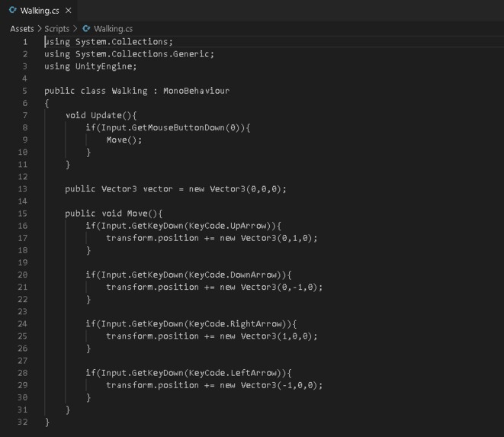The width and height of the screenshot is (504, 437).
Task: Select the Walking.cs editor tab
Action: pyautogui.click(x=39, y=11)
